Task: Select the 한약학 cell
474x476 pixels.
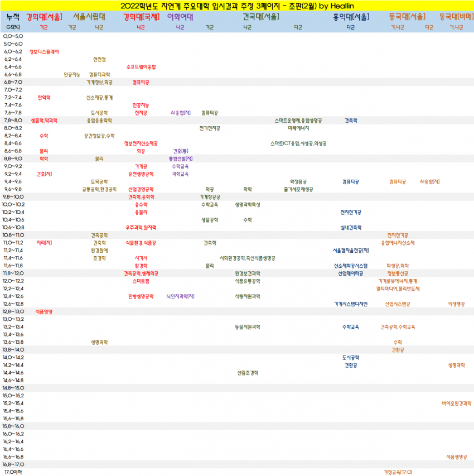Action: tap(44, 98)
